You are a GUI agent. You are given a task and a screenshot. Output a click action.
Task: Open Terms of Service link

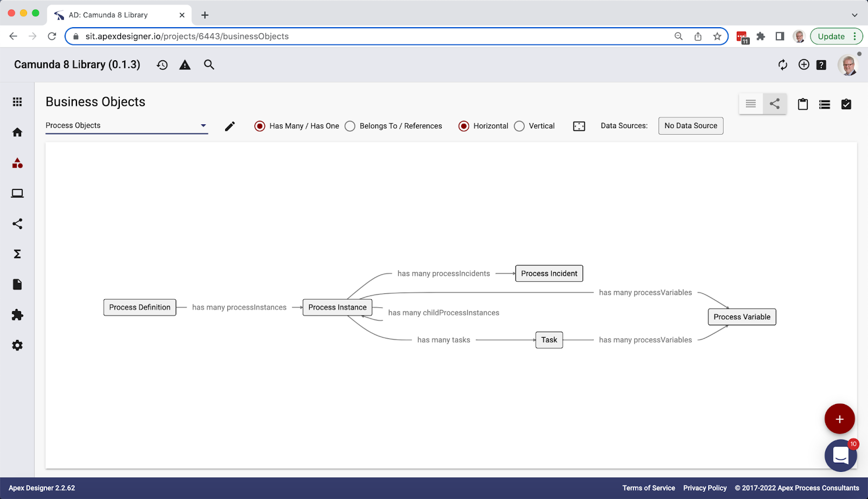649,488
